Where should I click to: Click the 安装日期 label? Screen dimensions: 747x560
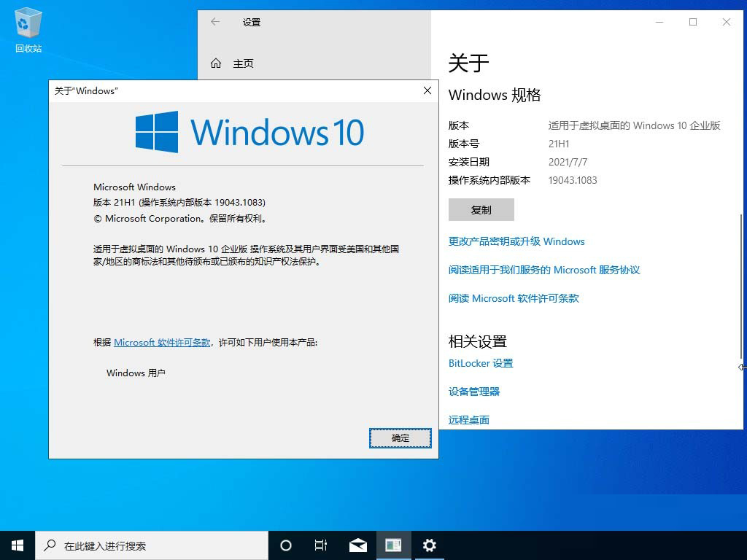pyautogui.click(x=469, y=162)
